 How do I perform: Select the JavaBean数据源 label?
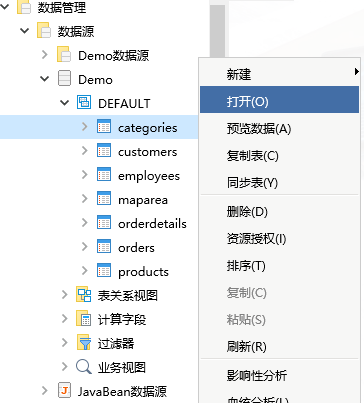[x=122, y=391]
